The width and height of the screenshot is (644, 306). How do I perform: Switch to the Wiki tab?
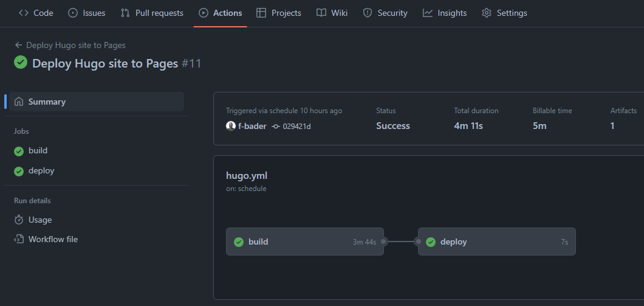[332, 13]
